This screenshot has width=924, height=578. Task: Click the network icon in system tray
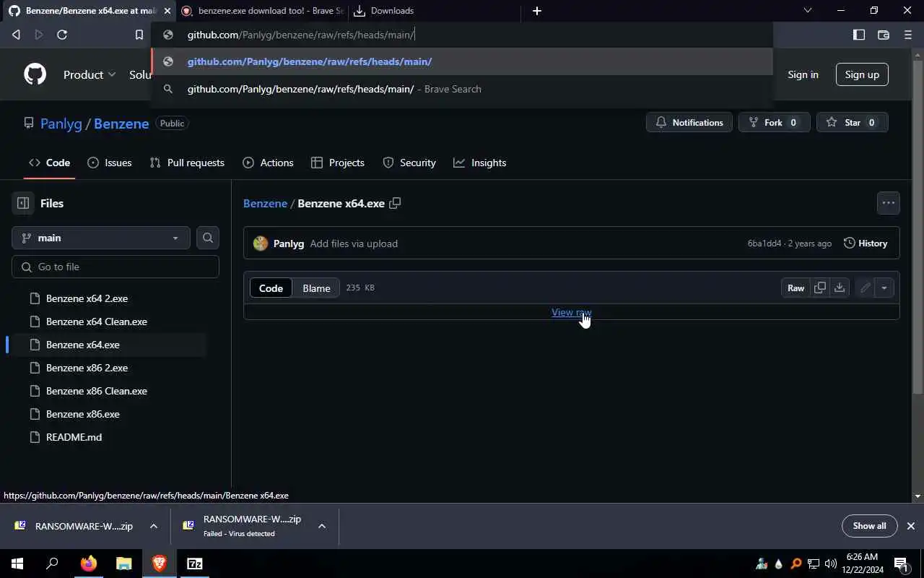pyautogui.click(x=814, y=564)
